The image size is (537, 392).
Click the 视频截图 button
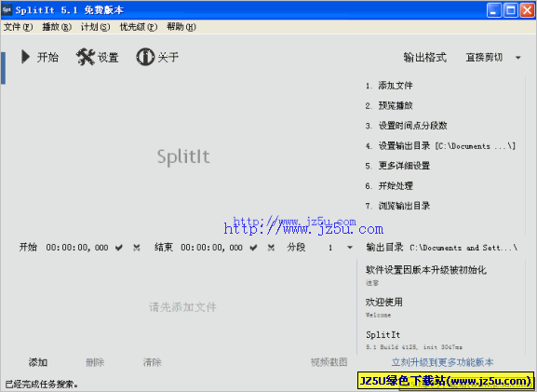[329, 362]
